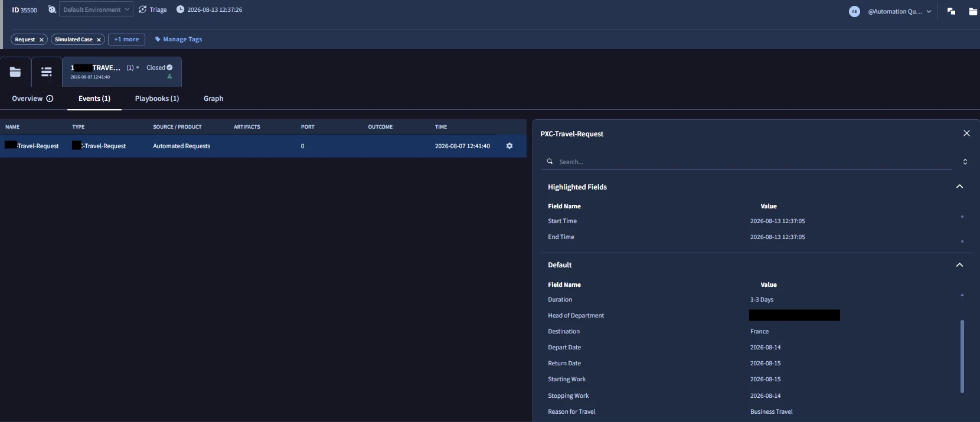Image resolution: width=980 pixels, height=422 pixels.
Task: Click the Stopping Work field name
Action: coord(569,395)
